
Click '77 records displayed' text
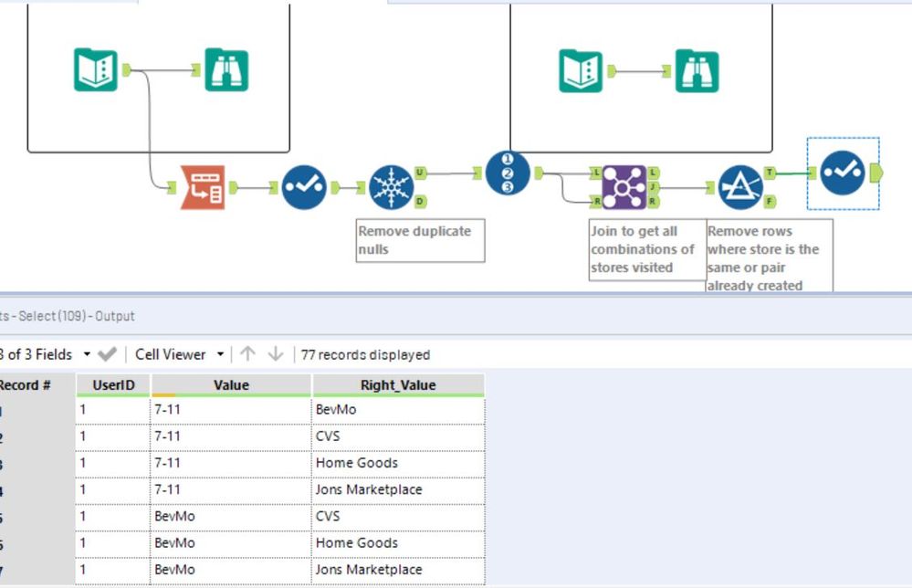(x=365, y=355)
